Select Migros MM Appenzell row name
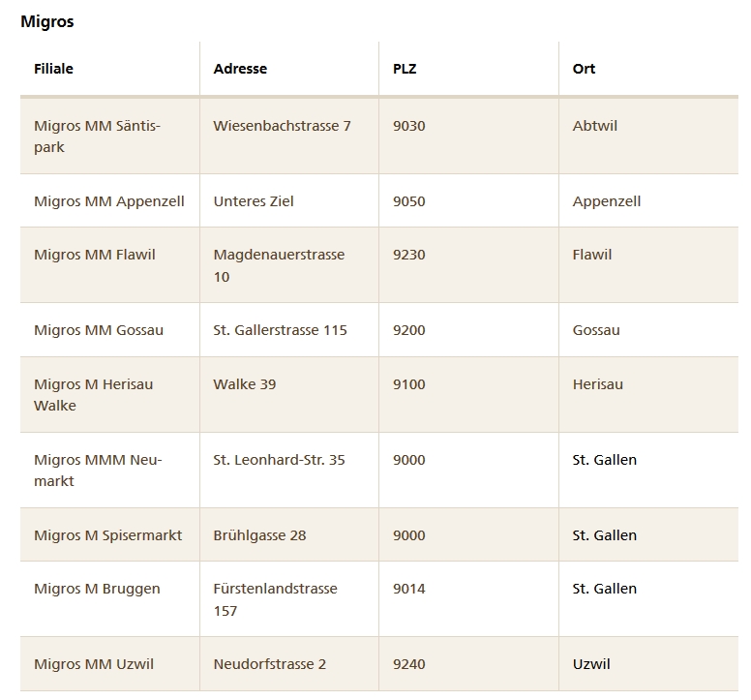 [x=108, y=201]
